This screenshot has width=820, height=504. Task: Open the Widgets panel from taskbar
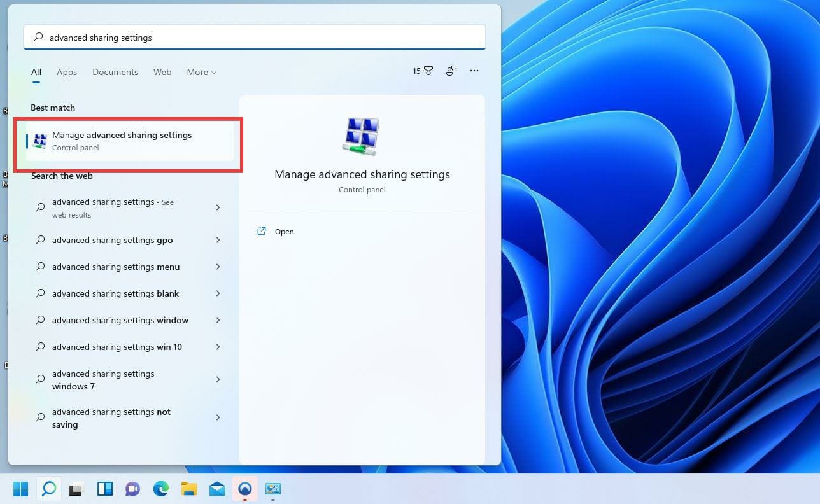(x=105, y=489)
